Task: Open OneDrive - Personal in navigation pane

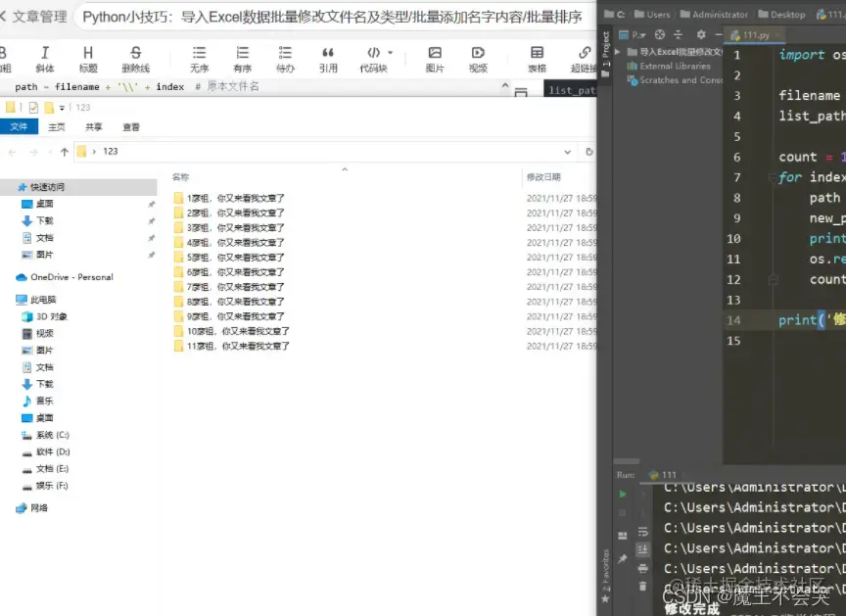Action: 71,277
